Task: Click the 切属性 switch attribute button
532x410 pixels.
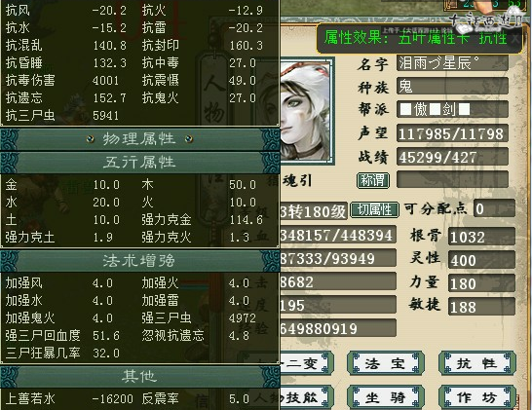Action: pos(374,209)
